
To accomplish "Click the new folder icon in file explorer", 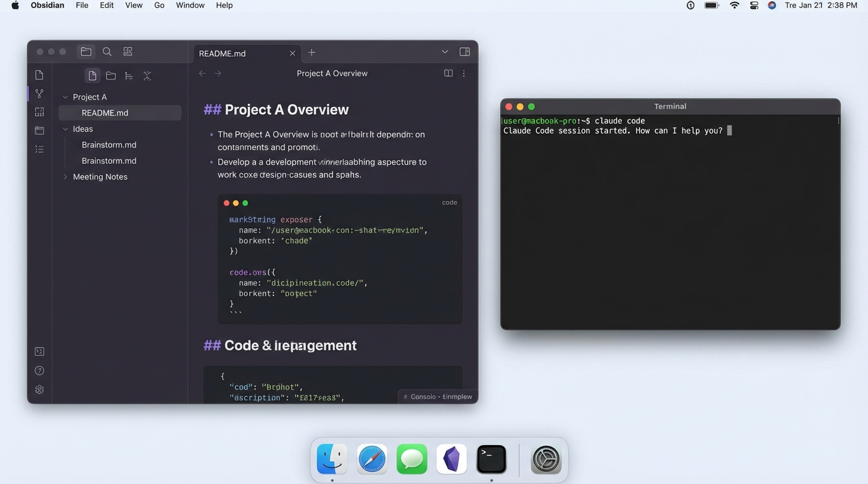I will click(x=111, y=76).
